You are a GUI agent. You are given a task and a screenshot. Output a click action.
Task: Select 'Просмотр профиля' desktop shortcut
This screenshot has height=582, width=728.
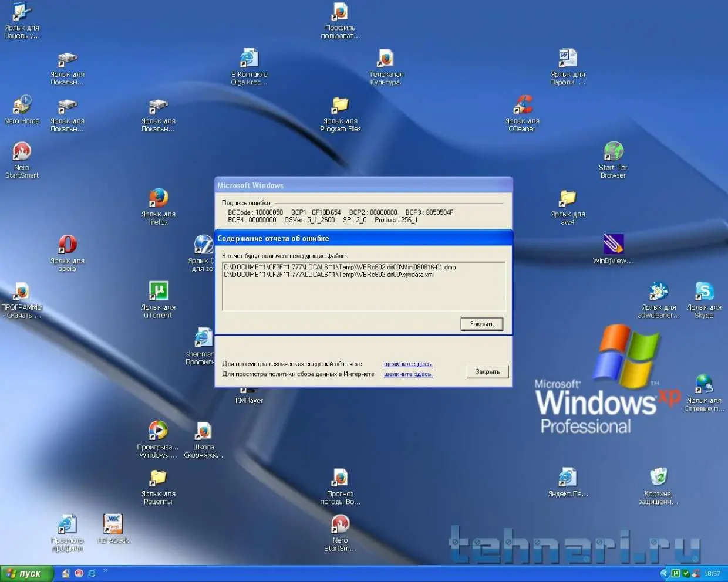pos(68,533)
